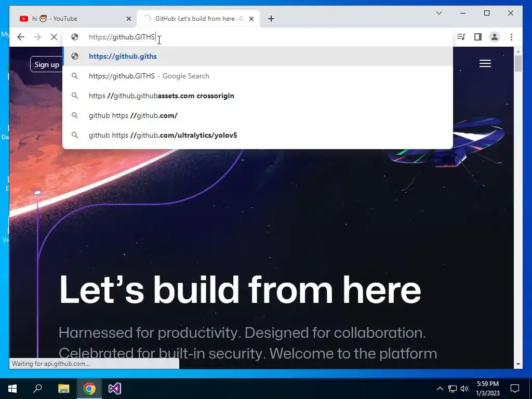Screen dimensions: 532x399
Task: Click the Chrome taskbar icon
Action: tap(89, 389)
